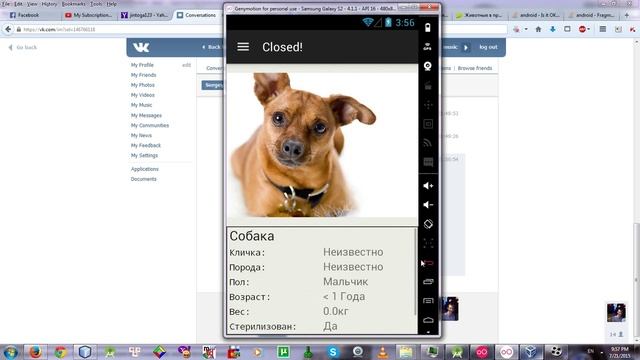Click Firefox downloads arrow icon

pos(553,29)
